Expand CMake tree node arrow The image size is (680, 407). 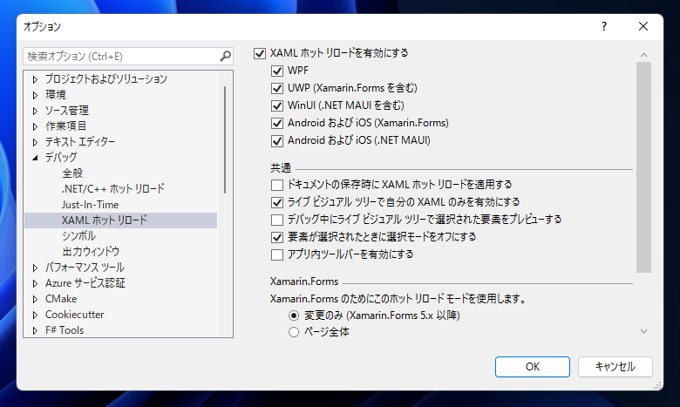coord(35,299)
